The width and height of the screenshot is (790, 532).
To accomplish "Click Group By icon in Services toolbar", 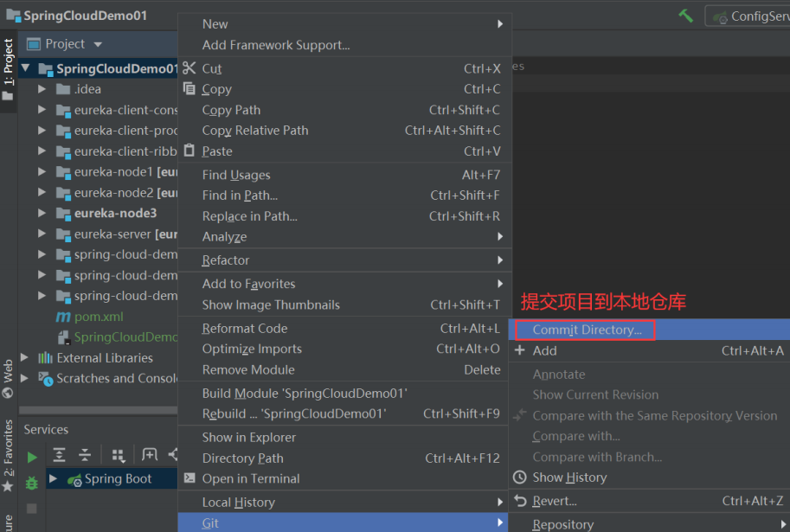I will click(x=119, y=455).
